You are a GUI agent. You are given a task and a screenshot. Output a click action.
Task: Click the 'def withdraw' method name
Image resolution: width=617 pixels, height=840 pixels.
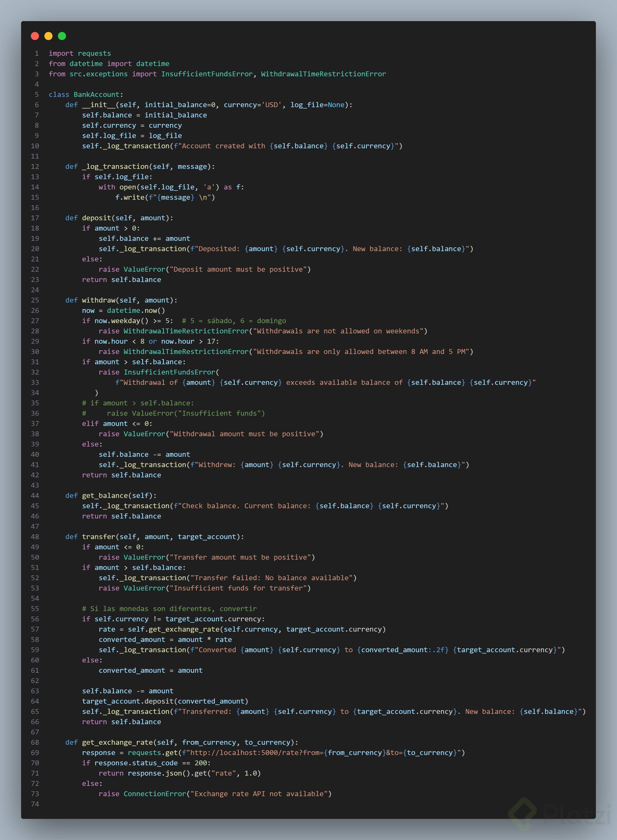click(99, 300)
